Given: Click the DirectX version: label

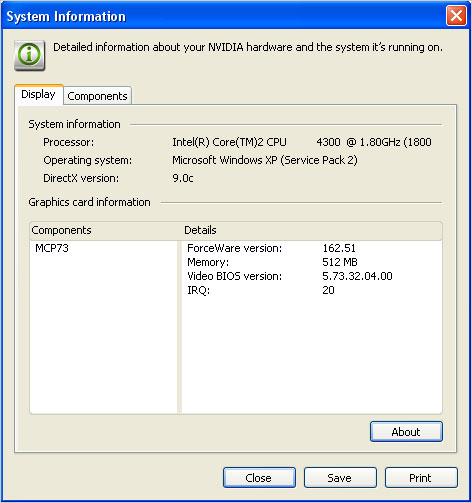Looking at the screenshot, I should (81, 178).
